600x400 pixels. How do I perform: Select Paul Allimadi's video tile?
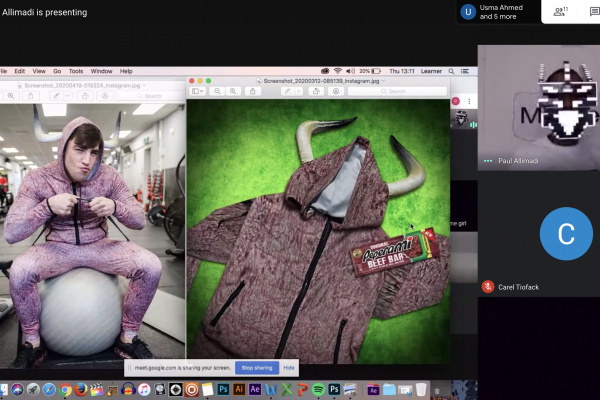click(538, 107)
